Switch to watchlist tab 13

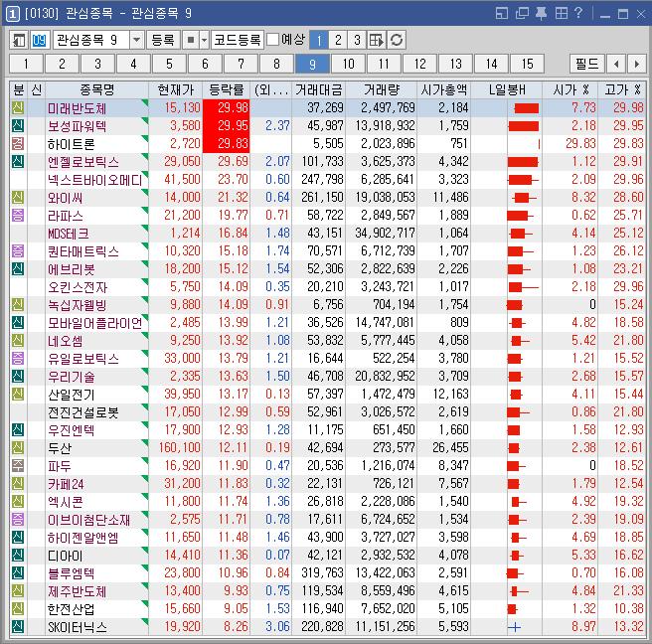(456, 64)
